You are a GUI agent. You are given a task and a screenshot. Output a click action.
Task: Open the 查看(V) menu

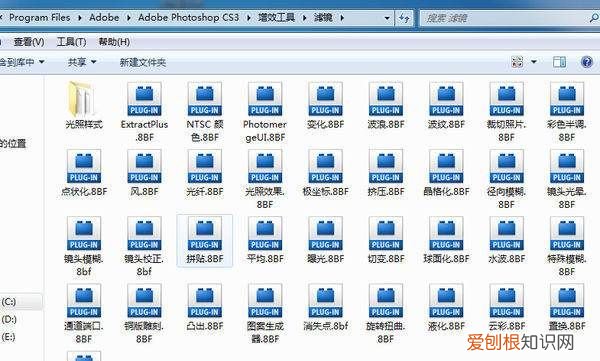click(x=29, y=42)
